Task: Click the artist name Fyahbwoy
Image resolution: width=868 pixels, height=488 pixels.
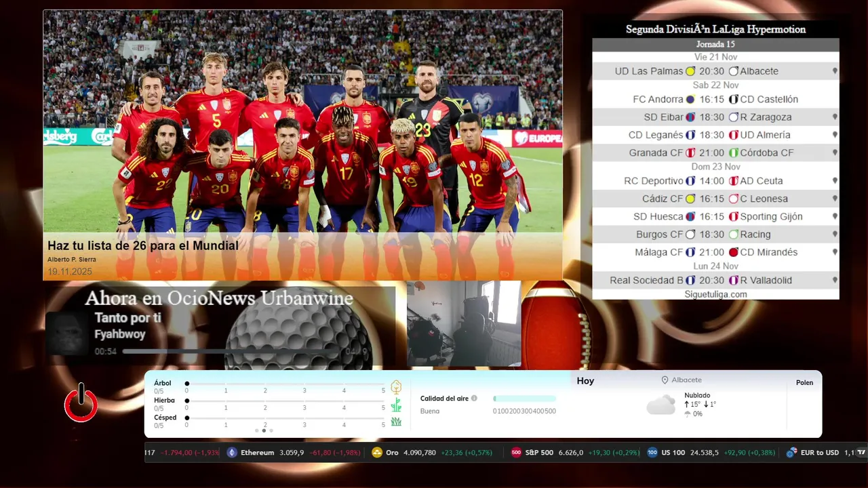Action: (x=120, y=334)
